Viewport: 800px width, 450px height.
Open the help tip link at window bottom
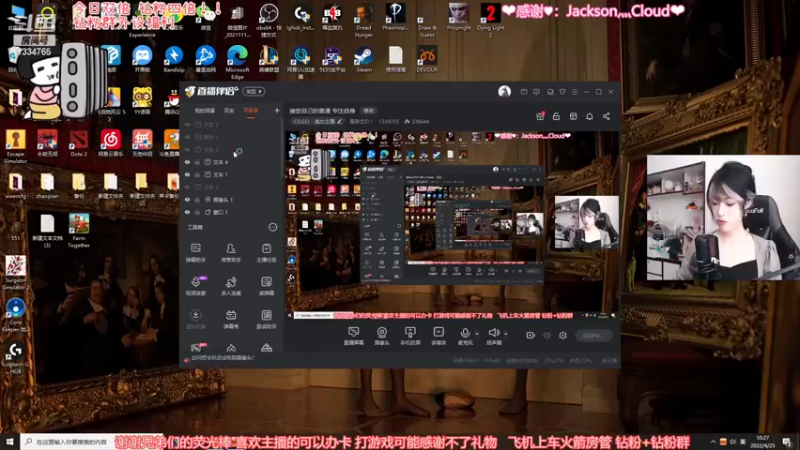(x=222, y=358)
